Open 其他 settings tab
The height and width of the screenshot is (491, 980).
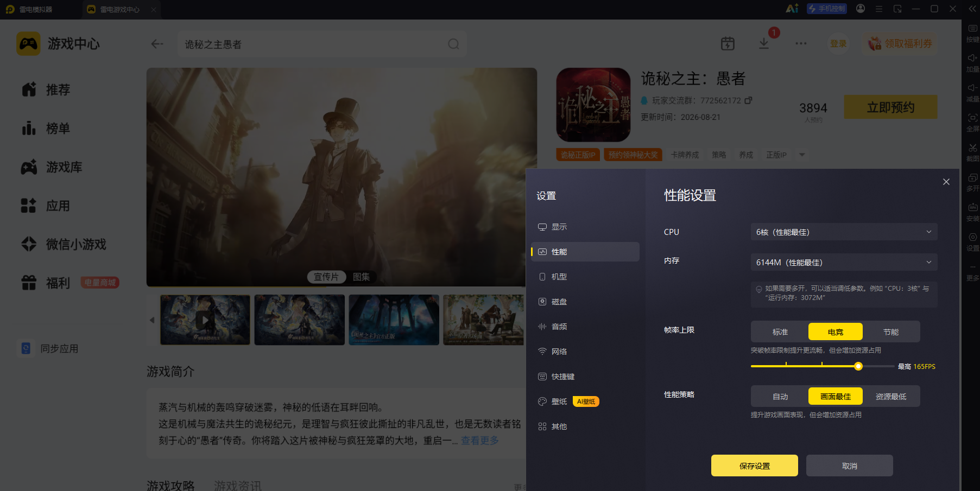(585, 426)
